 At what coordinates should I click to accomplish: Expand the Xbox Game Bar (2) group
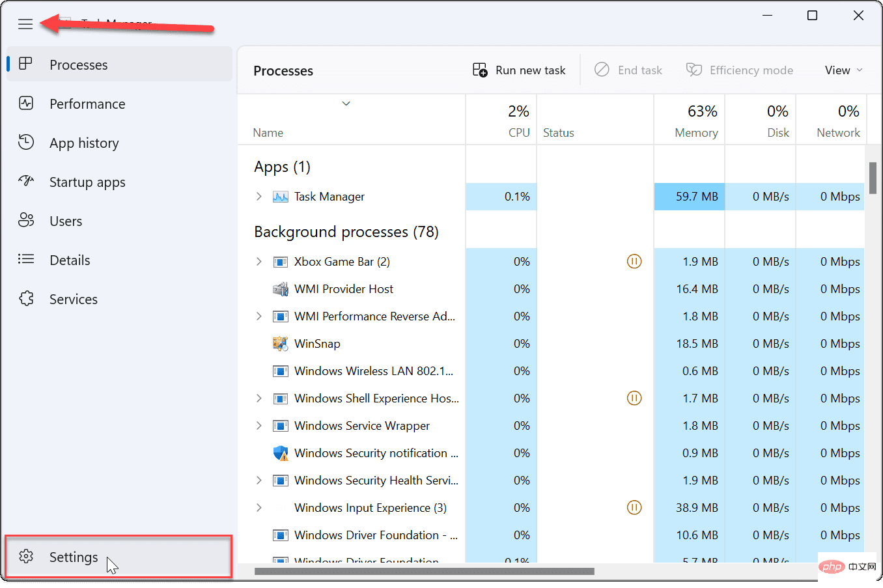[259, 261]
